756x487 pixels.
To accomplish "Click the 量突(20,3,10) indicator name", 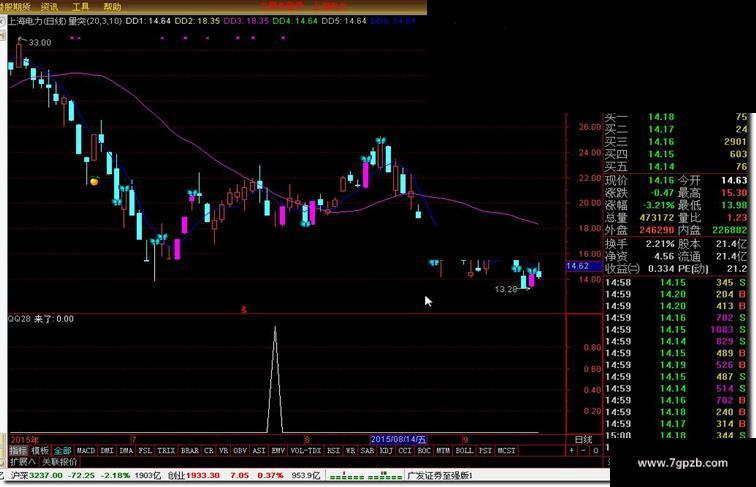I will click(95, 21).
